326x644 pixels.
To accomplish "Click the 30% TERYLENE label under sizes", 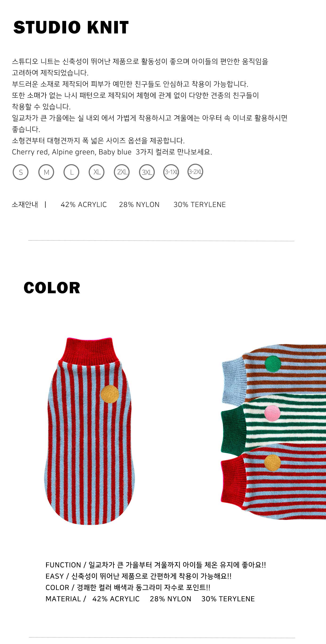I will (200, 204).
